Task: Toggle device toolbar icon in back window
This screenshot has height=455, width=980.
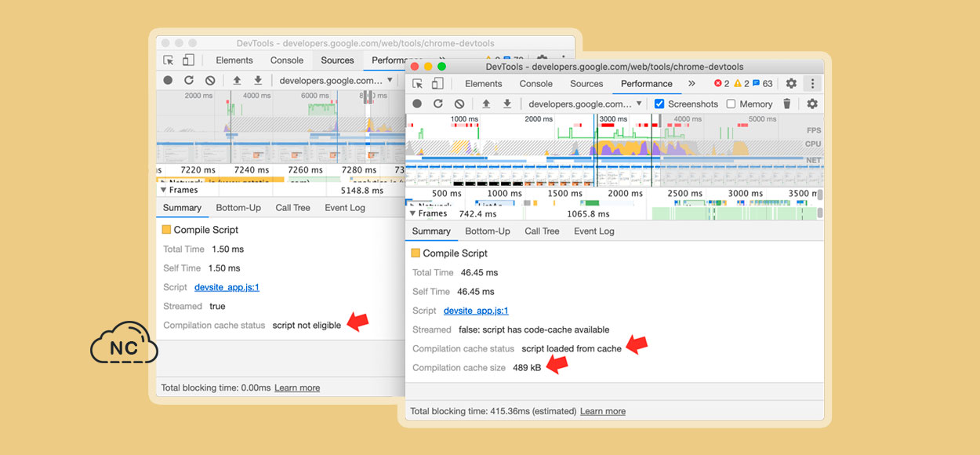Action: [188, 60]
